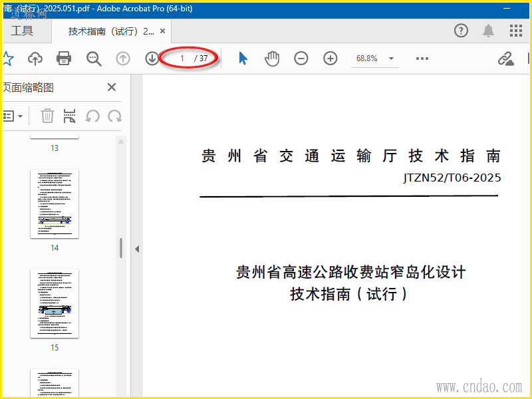
Task: Zoom in with plus icon
Action: pos(330,59)
